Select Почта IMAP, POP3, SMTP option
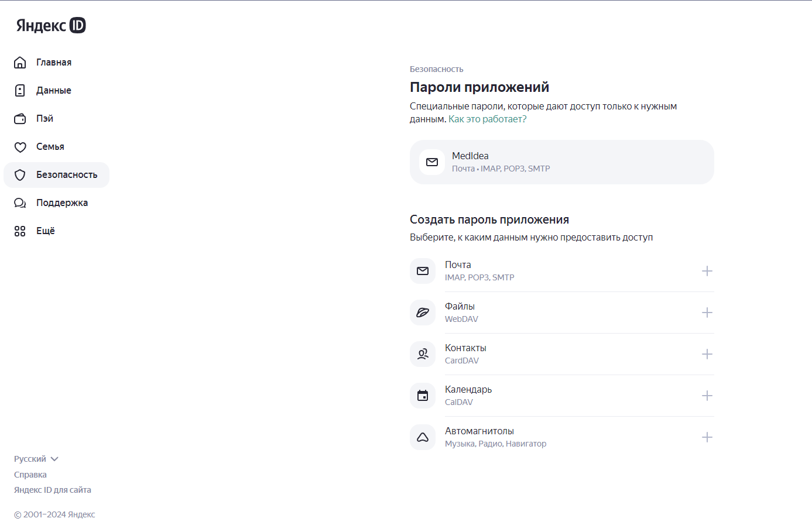The image size is (812, 532). point(562,271)
